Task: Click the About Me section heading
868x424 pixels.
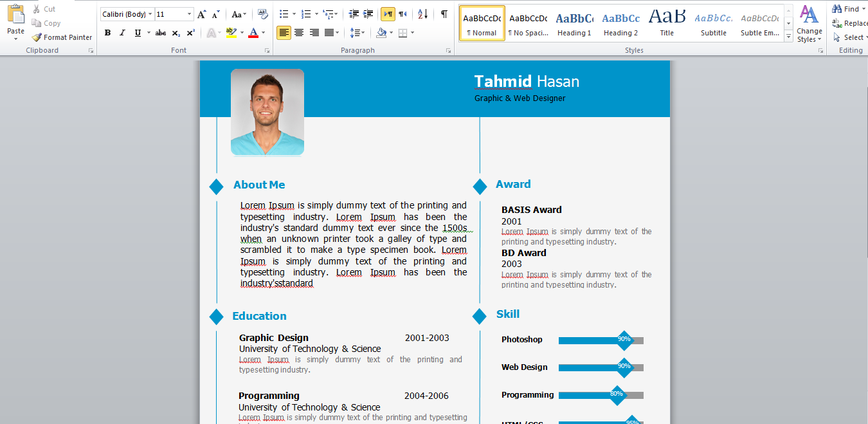Action: pos(259,185)
